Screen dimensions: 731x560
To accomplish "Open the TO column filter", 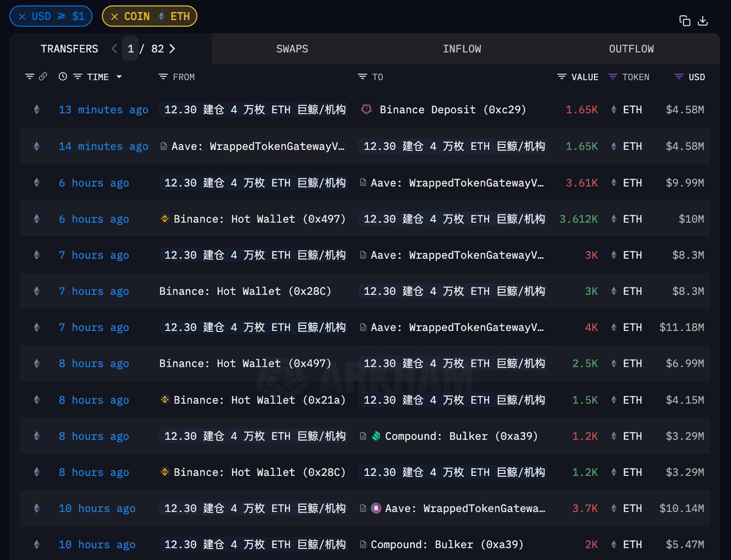I will click(x=362, y=77).
